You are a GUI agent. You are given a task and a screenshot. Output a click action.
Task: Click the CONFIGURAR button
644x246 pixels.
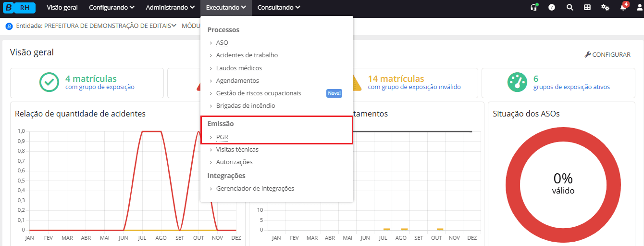pos(607,55)
